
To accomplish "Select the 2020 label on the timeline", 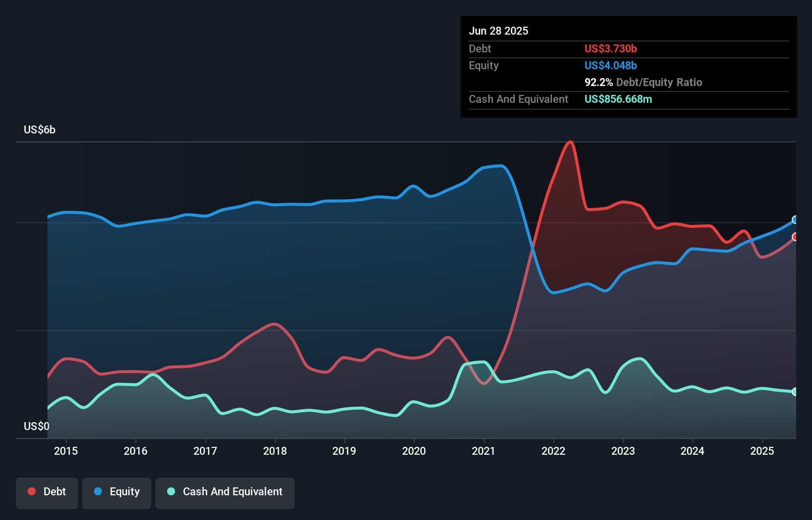I will click(x=414, y=451).
